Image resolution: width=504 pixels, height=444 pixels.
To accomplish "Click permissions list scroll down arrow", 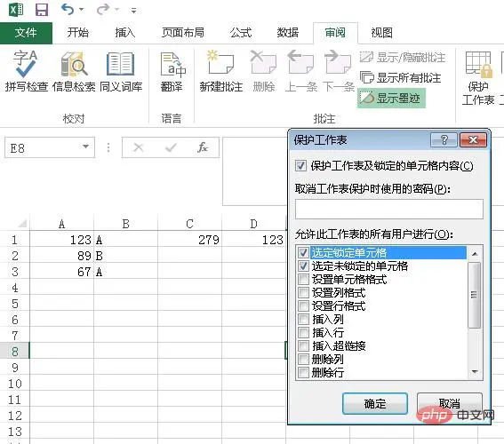I will pyautogui.click(x=475, y=372).
